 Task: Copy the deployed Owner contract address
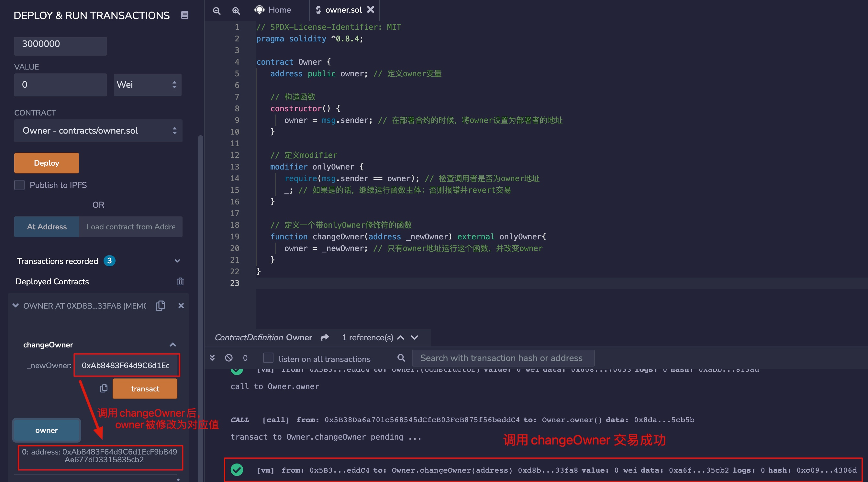161,305
